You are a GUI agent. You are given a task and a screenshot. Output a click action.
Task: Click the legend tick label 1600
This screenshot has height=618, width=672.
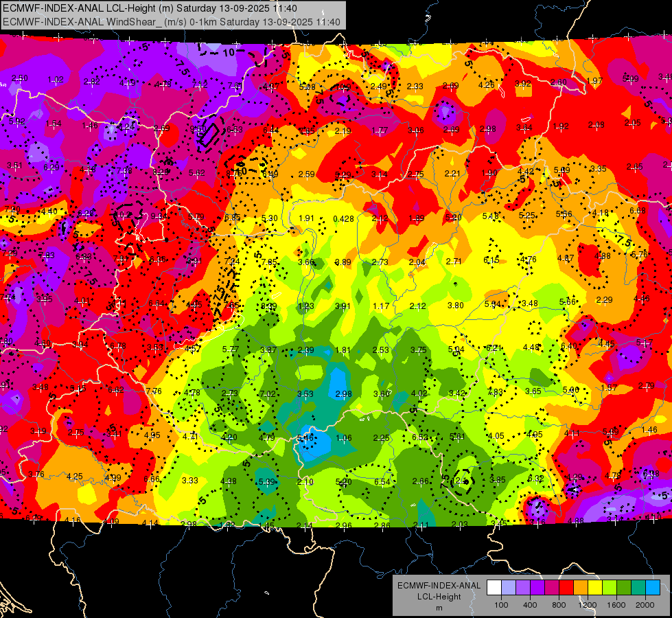coord(616,605)
